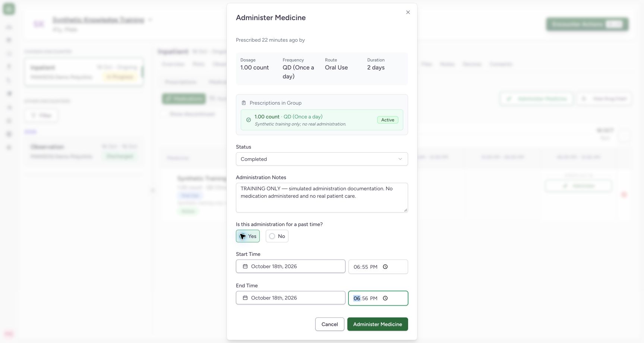This screenshot has height=343, width=644.
Task: Click the Status dropdown chevron arrow
Action: (400, 159)
